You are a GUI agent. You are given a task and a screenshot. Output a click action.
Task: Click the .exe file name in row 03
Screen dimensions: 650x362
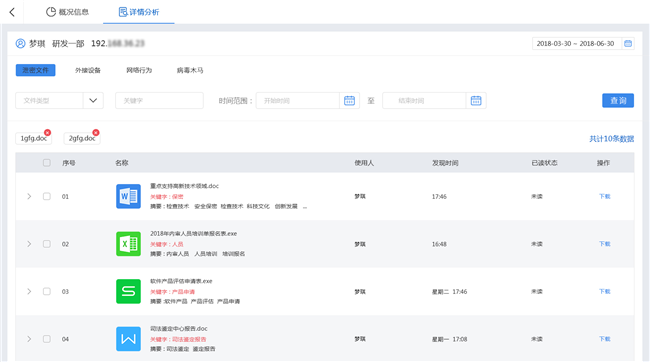[181, 281]
